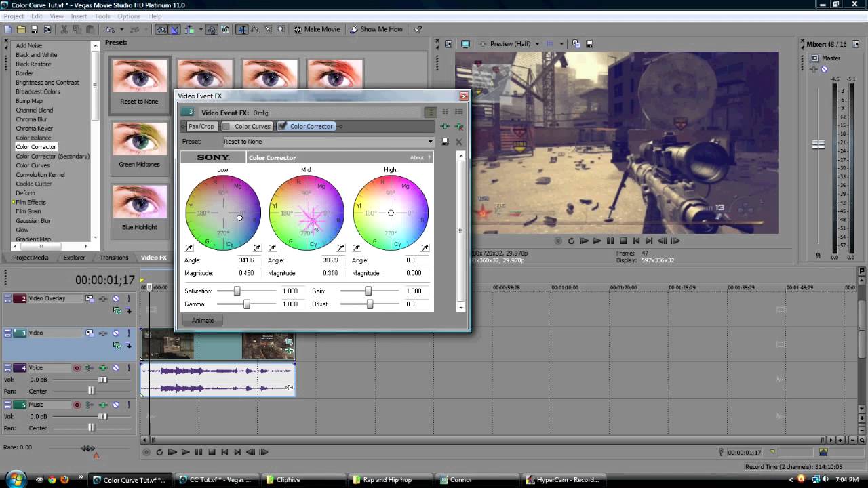Open the Preset dropdown showing Reset to None

pos(328,142)
